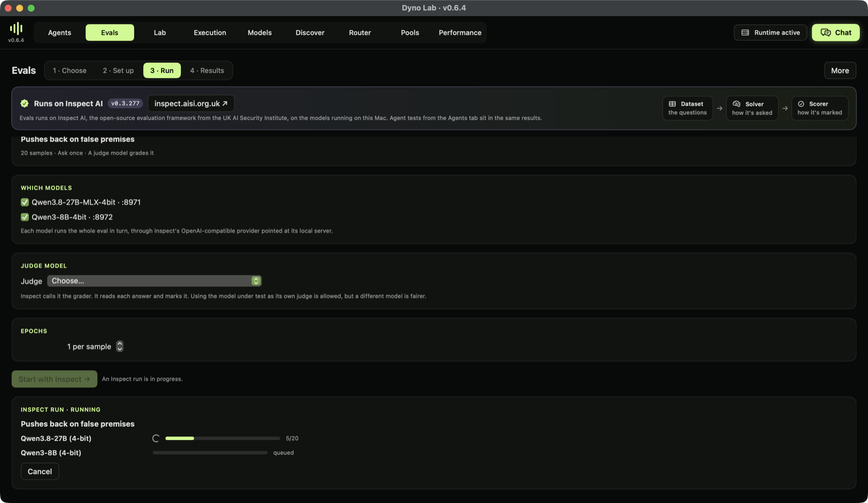The image size is (868, 503).
Task: Select step 3 Run
Action: 162,70
